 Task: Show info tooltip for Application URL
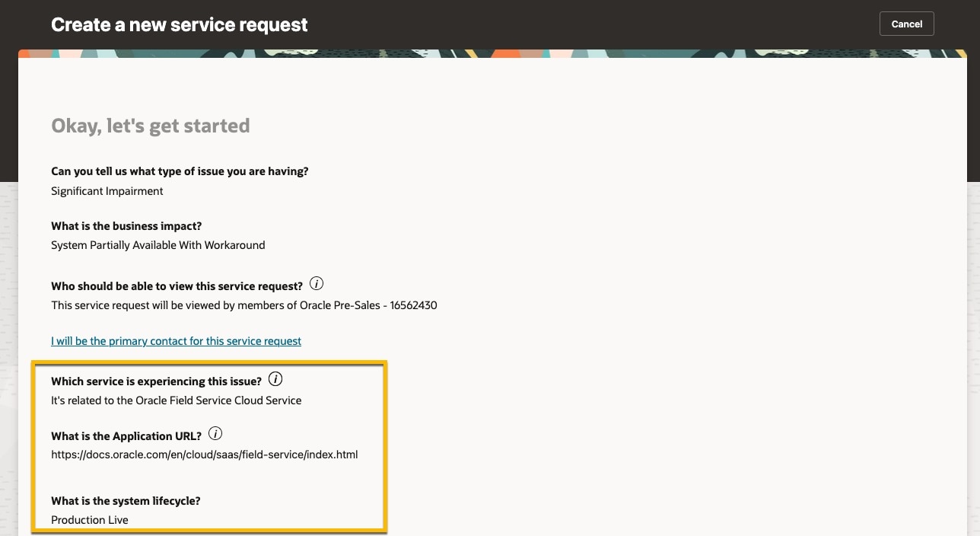click(x=215, y=434)
